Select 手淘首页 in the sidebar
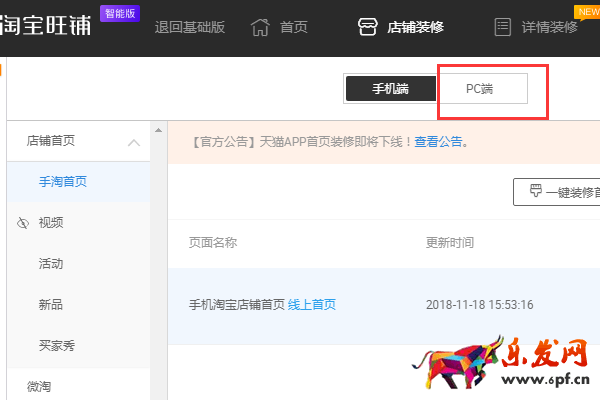Screen dimensions: 600x400 point(63,181)
